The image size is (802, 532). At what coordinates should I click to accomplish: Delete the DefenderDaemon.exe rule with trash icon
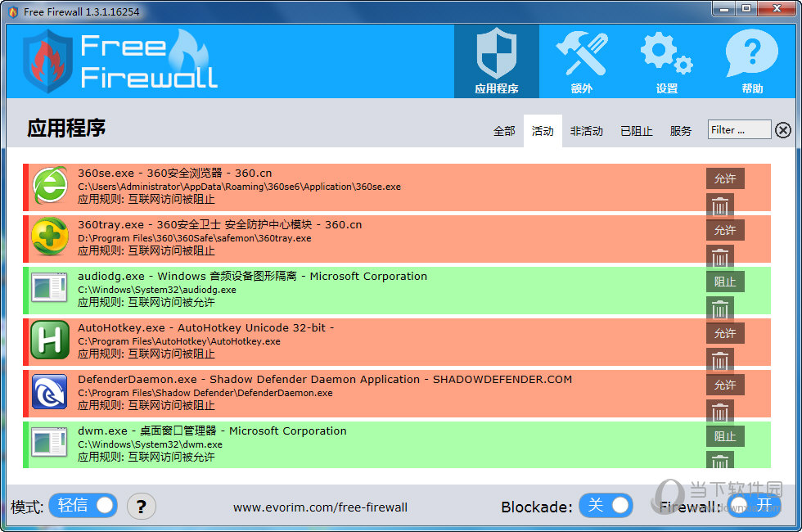point(720,411)
